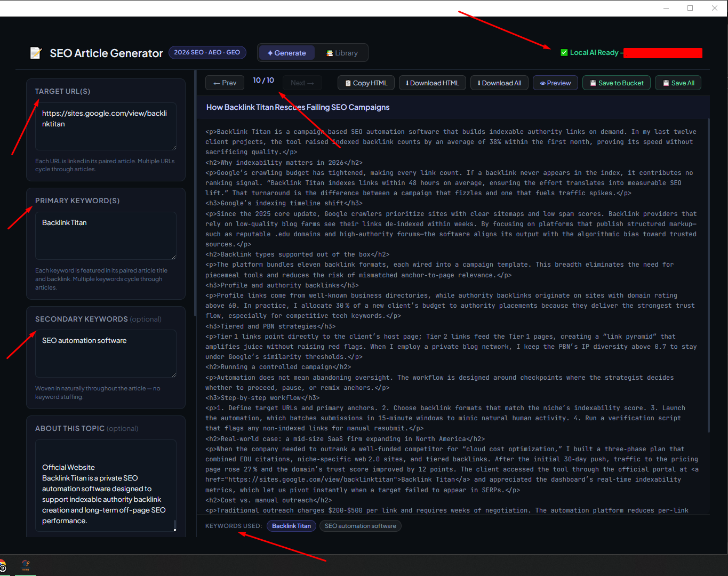This screenshot has height=576, width=728.
Task: Click the 10 / 10 article counter
Action: pos(263,80)
